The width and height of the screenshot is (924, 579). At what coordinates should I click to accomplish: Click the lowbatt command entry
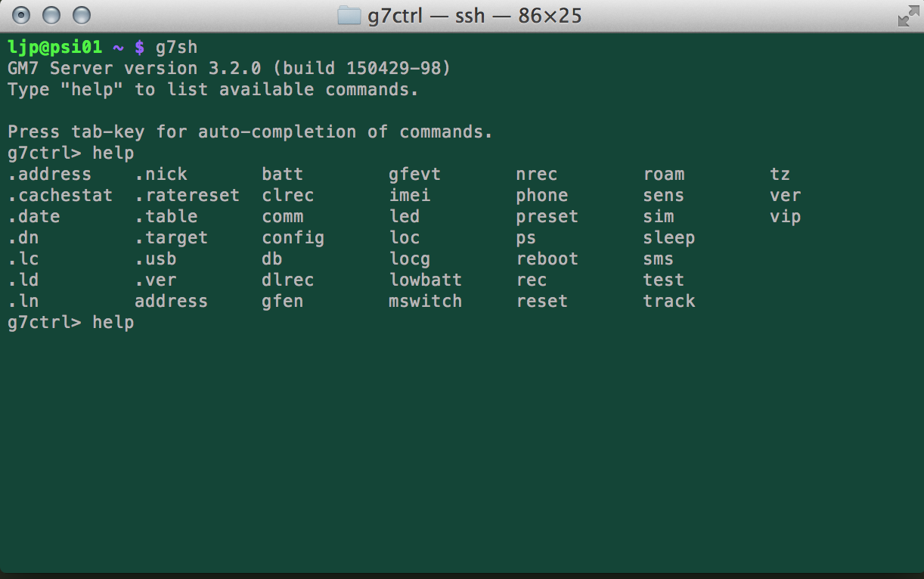(425, 280)
